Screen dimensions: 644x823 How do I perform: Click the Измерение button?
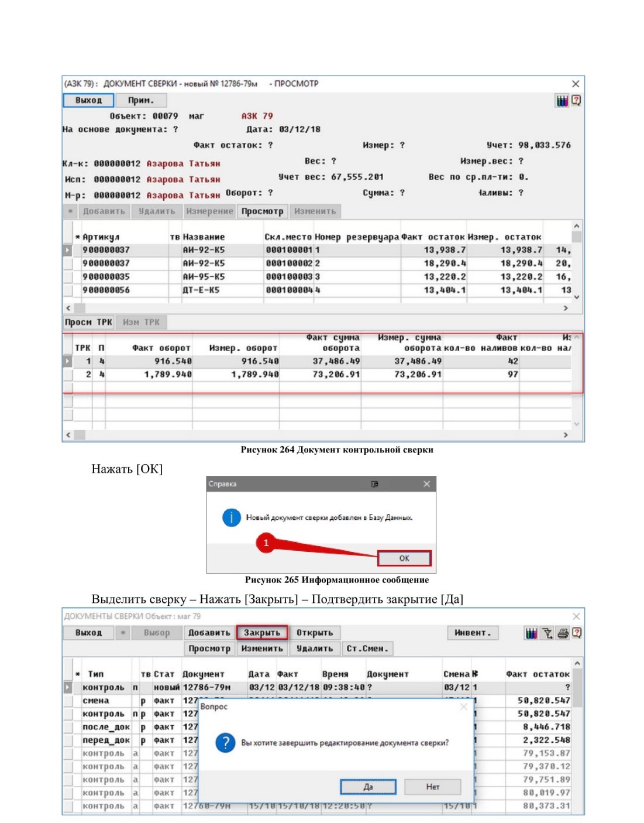[x=209, y=211]
